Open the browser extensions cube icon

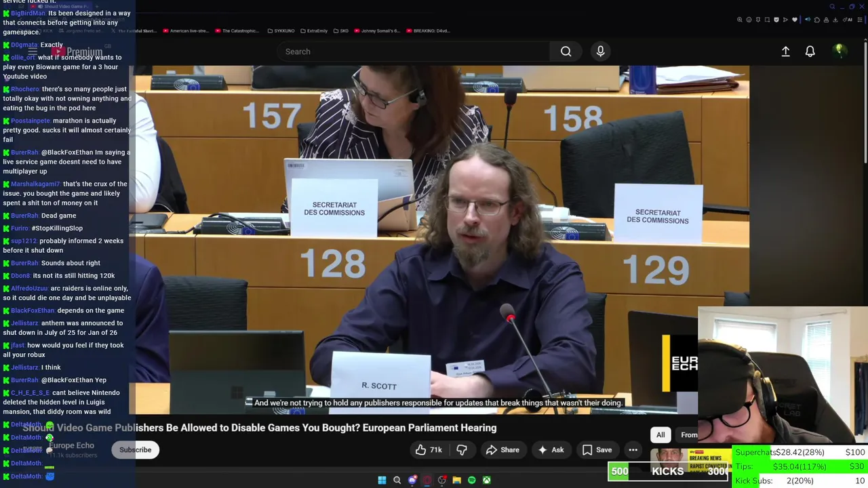pos(817,20)
